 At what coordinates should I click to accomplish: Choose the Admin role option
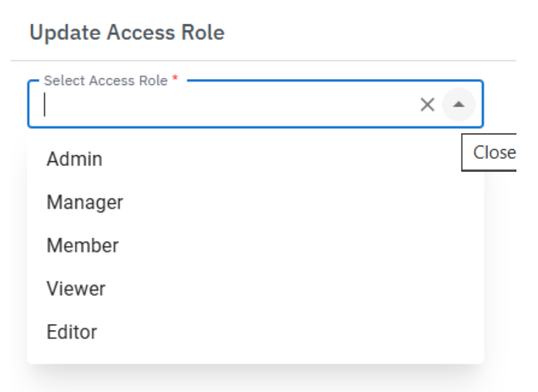[x=255, y=159]
